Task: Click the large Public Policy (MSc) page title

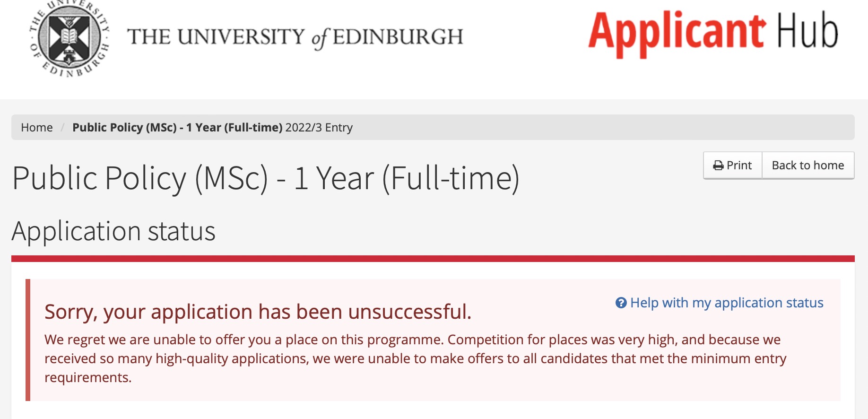Action: point(266,178)
